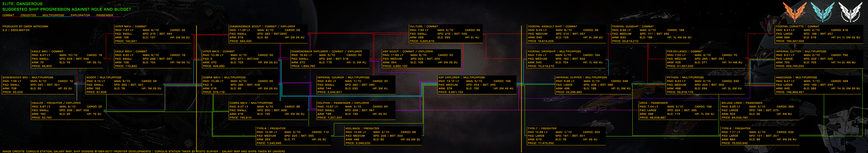Select the COMBAT legend label

click(8, 15)
